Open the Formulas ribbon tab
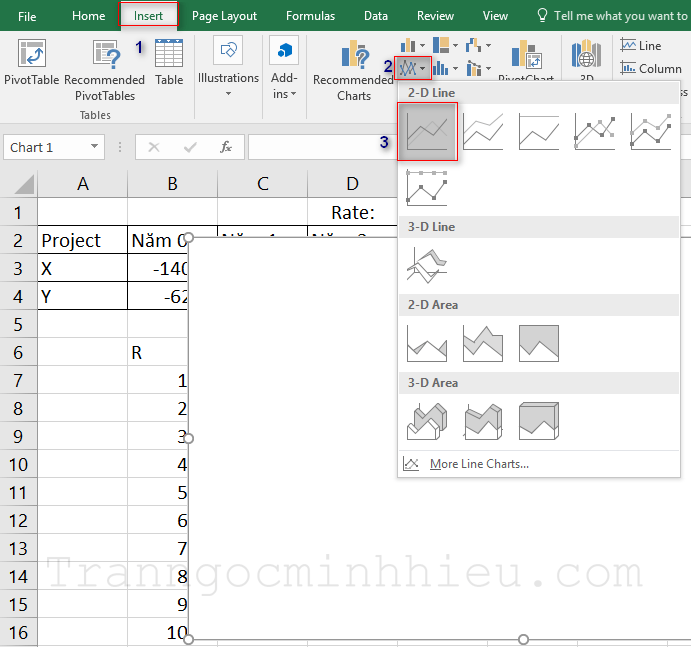691x647 pixels. click(x=310, y=16)
